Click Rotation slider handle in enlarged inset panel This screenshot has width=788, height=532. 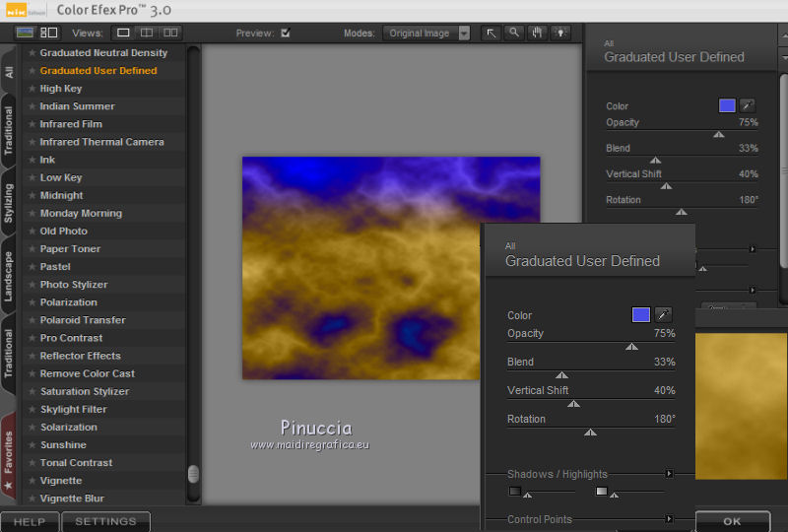pos(590,432)
